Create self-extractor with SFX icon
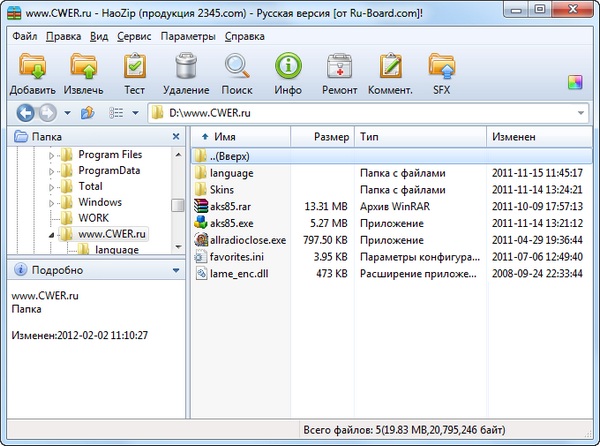This screenshot has height=446, width=600. [x=441, y=68]
